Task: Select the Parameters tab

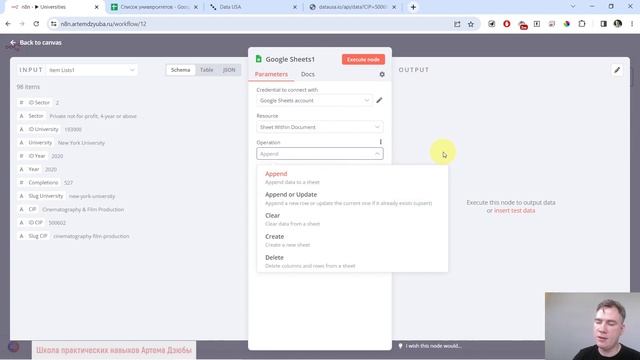Action: [x=271, y=74]
